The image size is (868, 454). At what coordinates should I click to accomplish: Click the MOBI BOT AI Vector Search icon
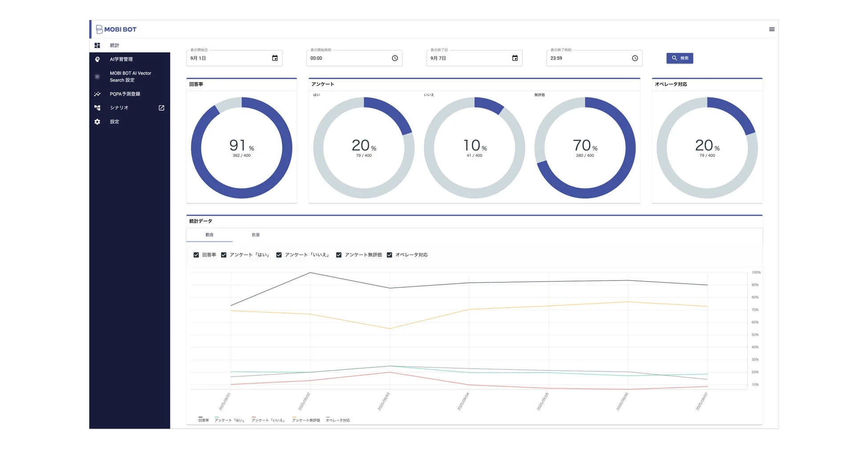click(x=97, y=76)
